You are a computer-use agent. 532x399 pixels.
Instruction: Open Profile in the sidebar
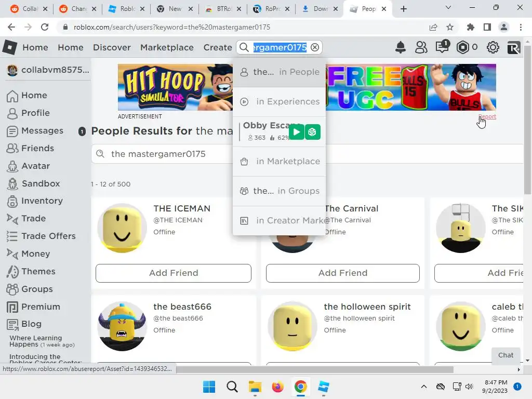point(29,113)
